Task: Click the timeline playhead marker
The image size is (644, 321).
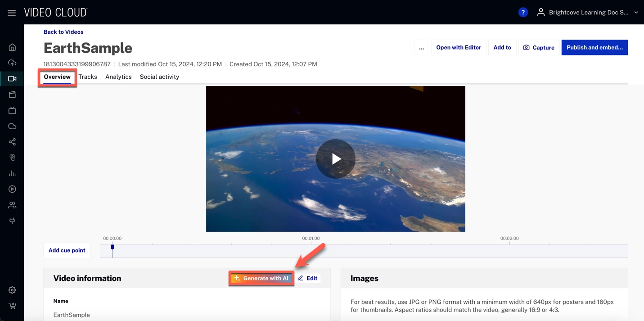Action: [x=113, y=247]
